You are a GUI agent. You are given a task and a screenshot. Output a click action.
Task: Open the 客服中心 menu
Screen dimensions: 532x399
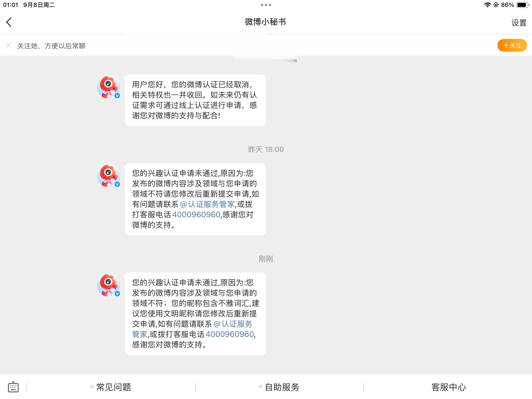[x=449, y=387]
